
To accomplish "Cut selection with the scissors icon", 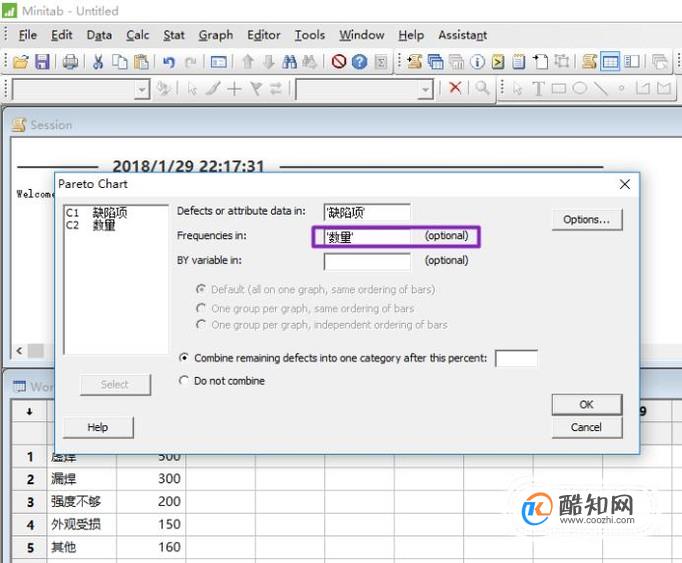I will 98,62.
